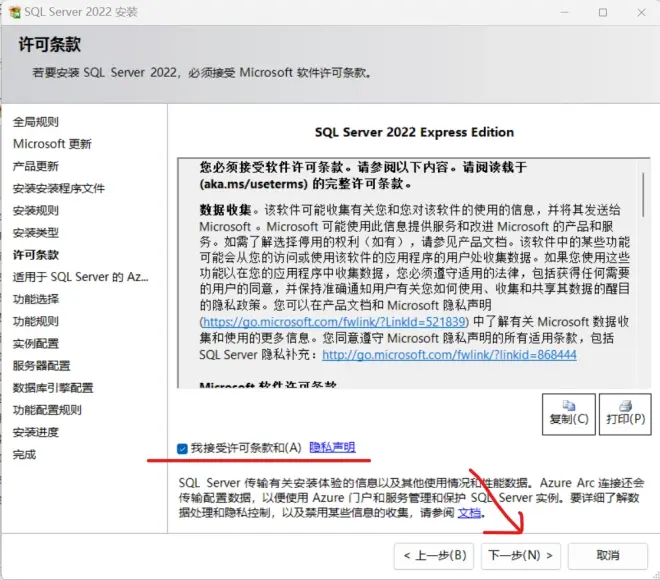Open the 文档 documentation link
660x580 pixels.
point(469,513)
